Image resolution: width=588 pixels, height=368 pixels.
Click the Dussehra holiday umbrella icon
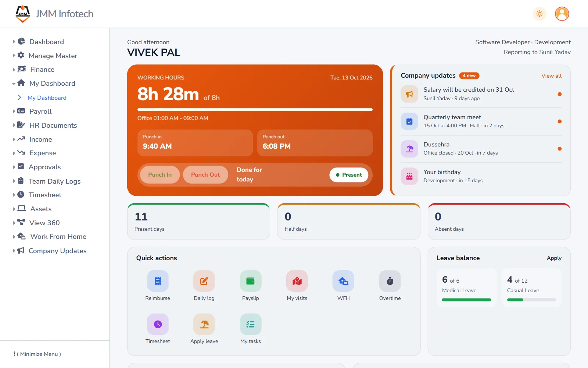click(409, 149)
